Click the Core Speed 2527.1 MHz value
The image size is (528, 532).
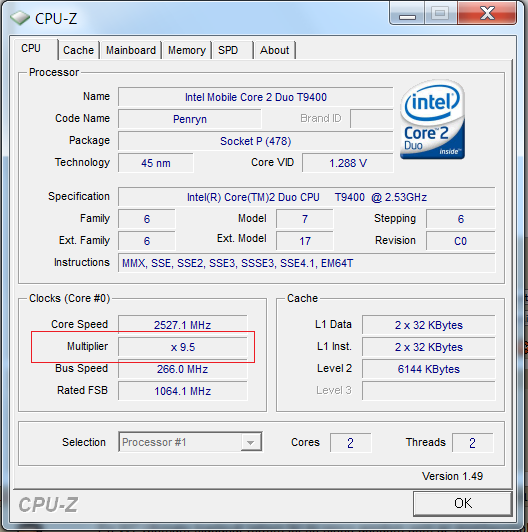coord(183,325)
